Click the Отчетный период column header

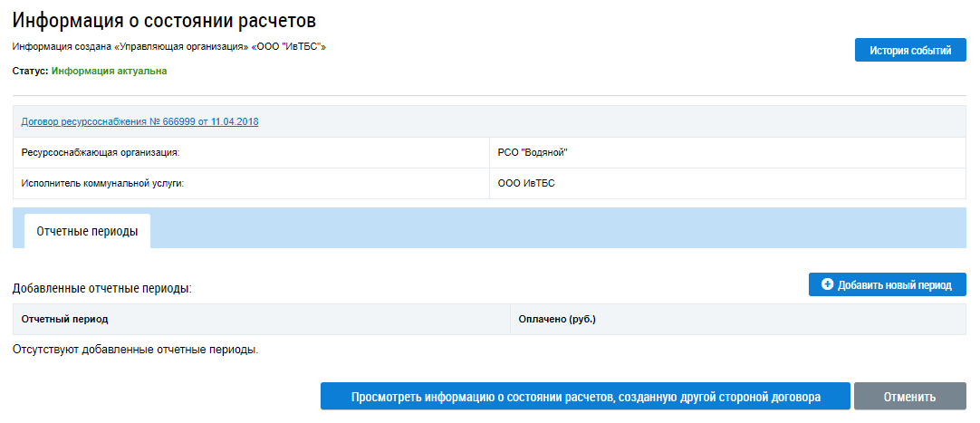(64, 320)
